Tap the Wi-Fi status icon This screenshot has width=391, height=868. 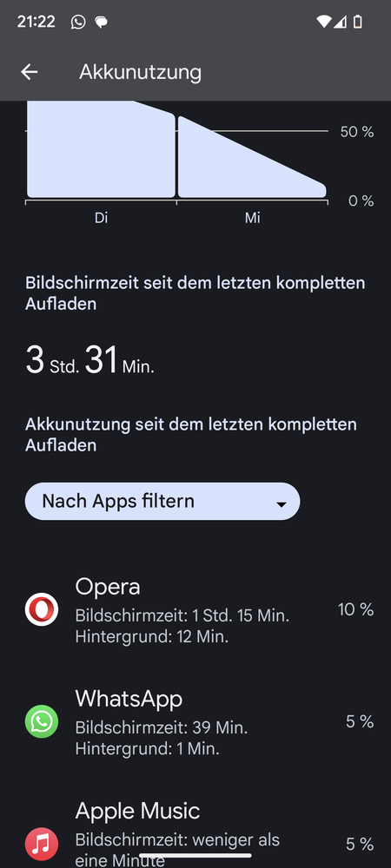tap(323, 22)
